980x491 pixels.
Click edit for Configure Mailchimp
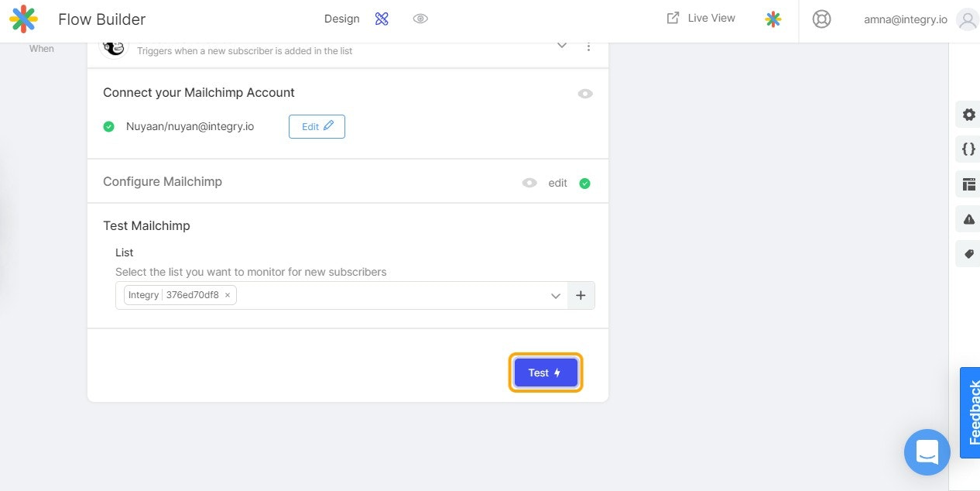click(x=558, y=184)
